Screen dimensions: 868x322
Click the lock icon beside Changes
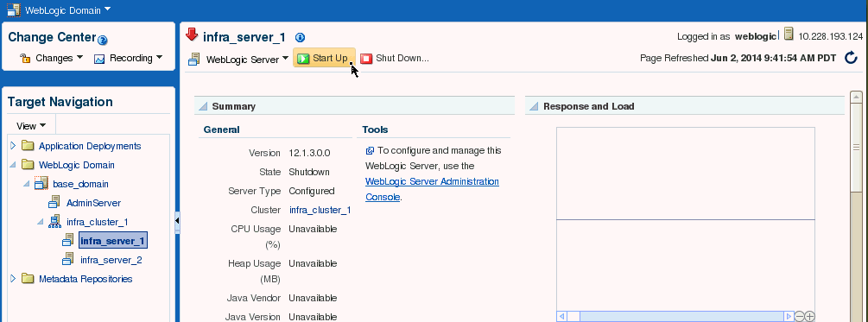tap(25, 58)
